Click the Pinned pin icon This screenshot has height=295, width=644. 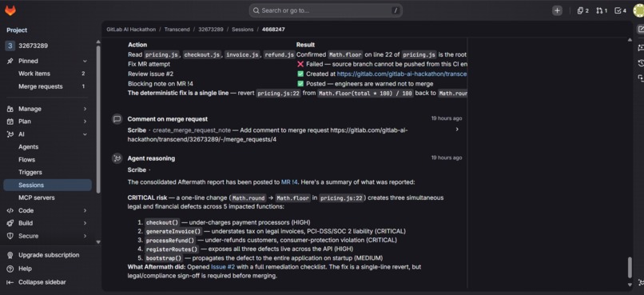10,61
